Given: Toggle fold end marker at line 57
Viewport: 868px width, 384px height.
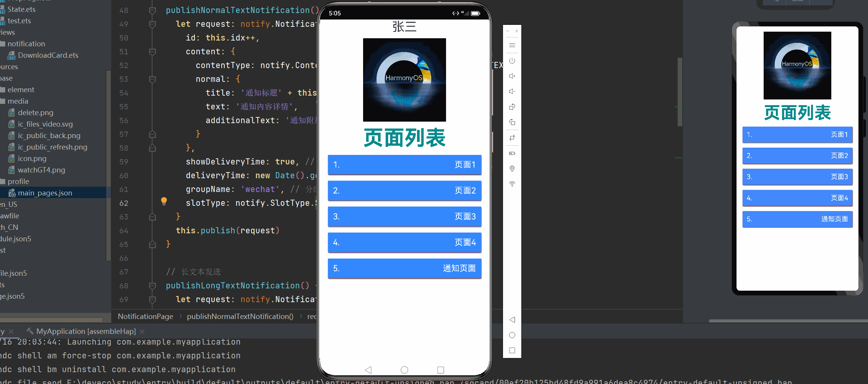Looking at the screenshot, I should [152, 134].
